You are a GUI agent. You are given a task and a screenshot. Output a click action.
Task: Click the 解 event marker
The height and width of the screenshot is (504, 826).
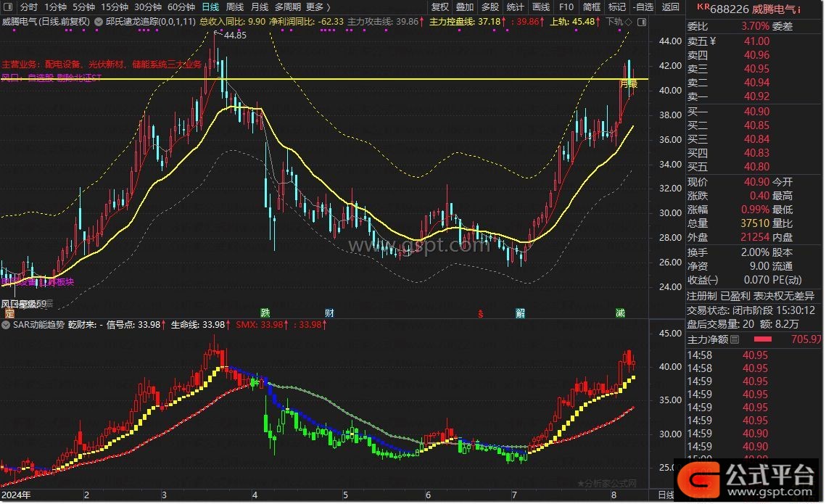pyautogui.click(x=520, y=313)
